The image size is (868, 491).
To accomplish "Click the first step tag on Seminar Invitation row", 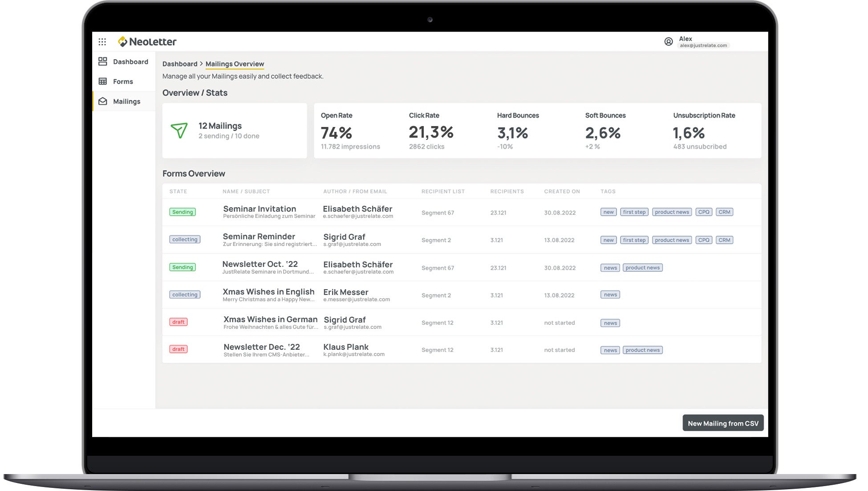I will [x=634, y=212].
